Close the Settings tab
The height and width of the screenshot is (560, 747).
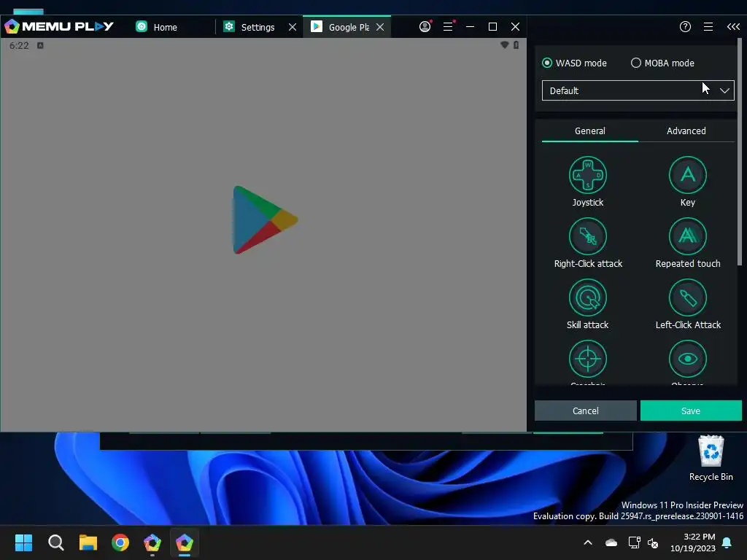[x=293, y=27]
